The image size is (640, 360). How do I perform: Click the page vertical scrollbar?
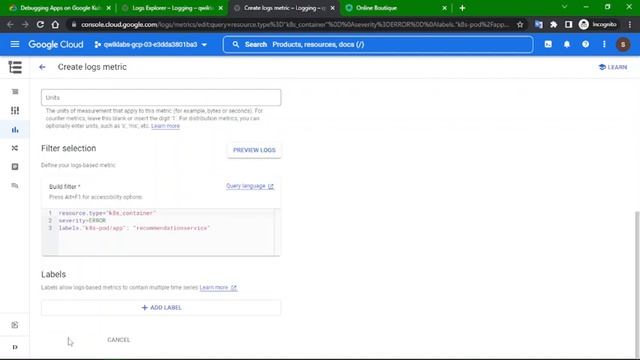pos(637,284)
